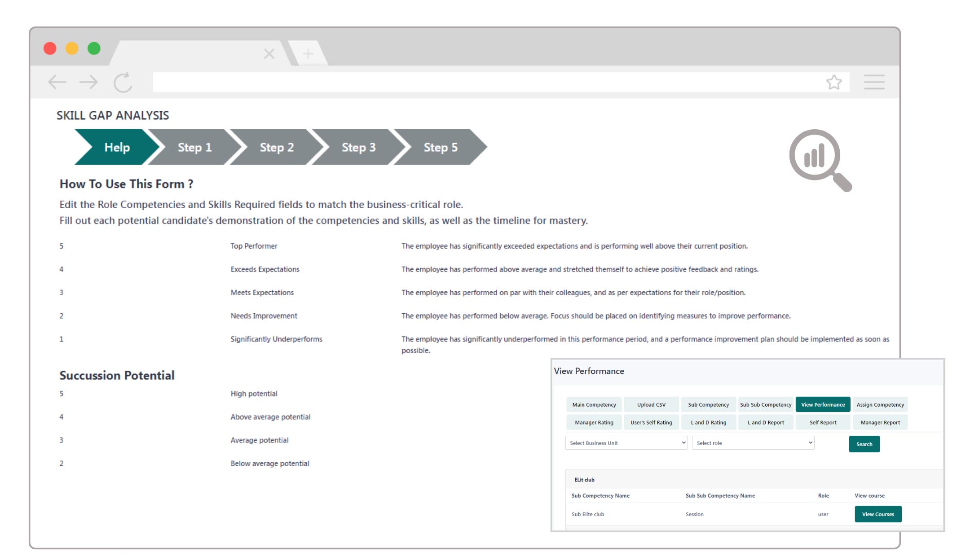The width and height of the screenshot is (970, 560).
Task: Click the analytics magnifier chart icon
Action: 820,160
